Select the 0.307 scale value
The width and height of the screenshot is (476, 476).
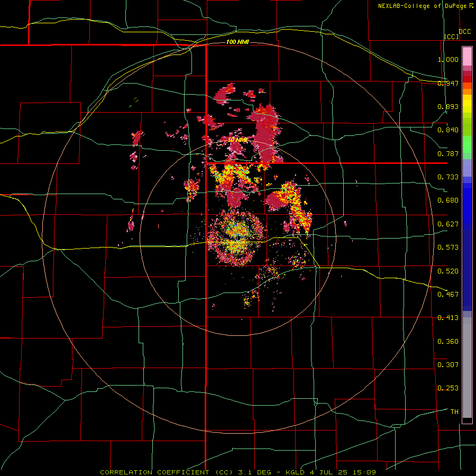coord(448,365)
